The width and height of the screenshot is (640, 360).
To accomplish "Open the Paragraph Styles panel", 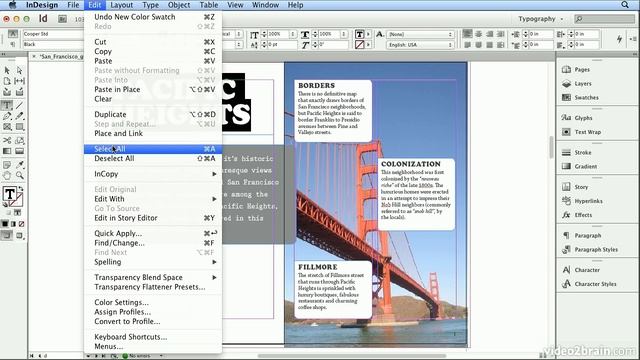I will click(x=596, y=249).
